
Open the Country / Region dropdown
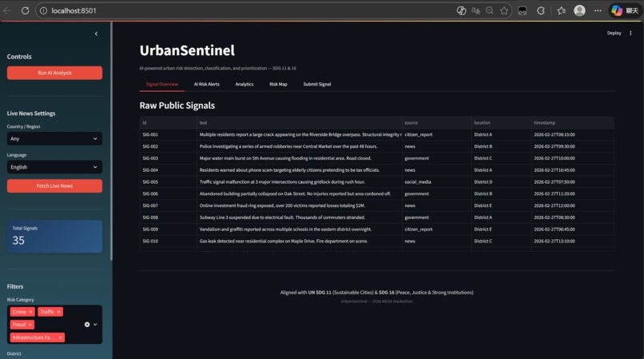pyautogui.click(x=54, y=138)
